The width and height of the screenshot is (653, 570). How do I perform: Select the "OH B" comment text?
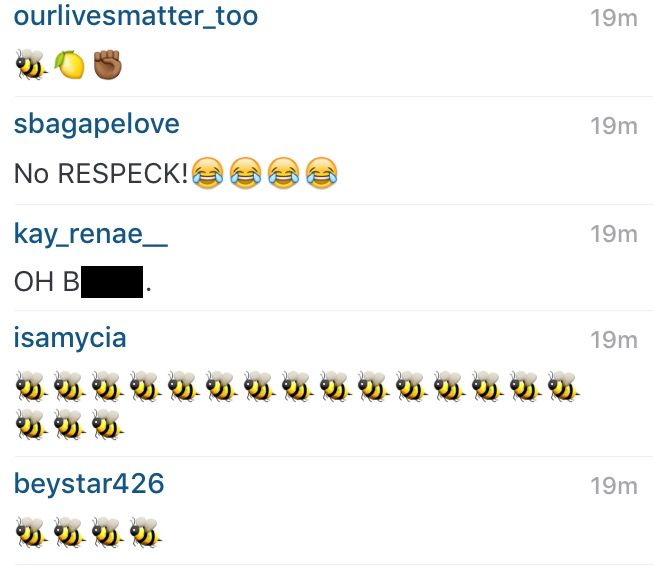[x=47, y=282]
